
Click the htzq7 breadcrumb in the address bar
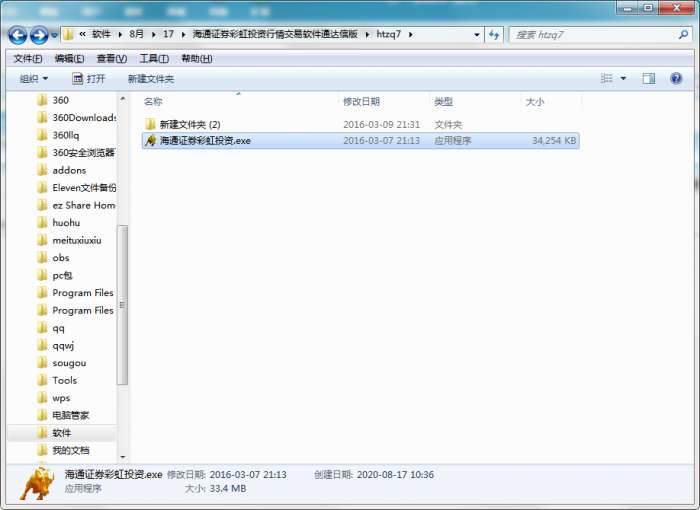(388, 34)
